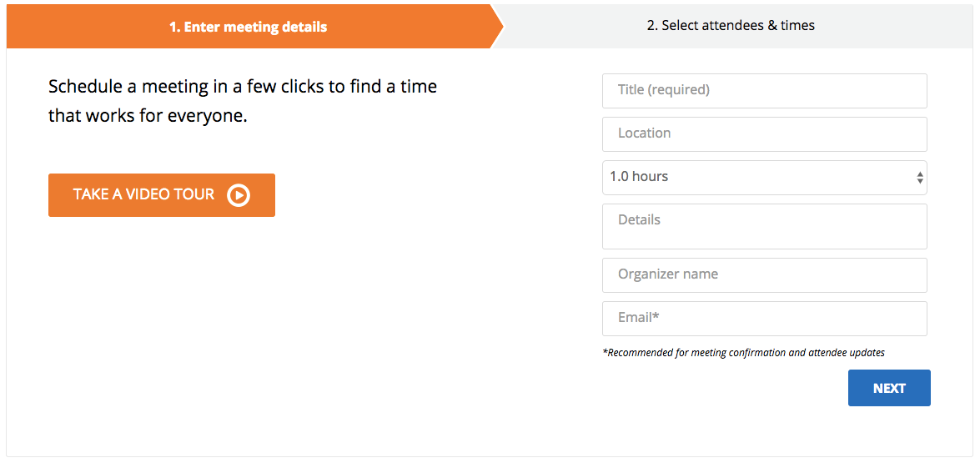Click the 'that works for everyone.' text line
Viewport: 980px width, 463px height.
[x=148, y=116]
